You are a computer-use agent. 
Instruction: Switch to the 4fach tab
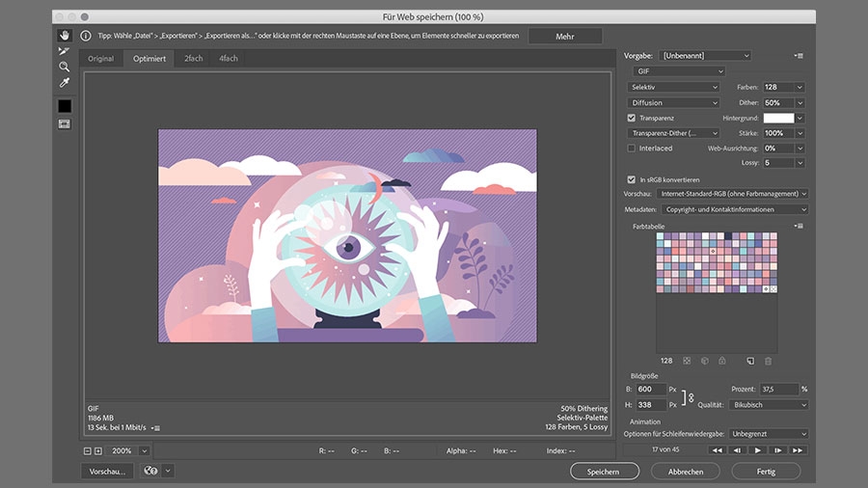pos(229,59)
